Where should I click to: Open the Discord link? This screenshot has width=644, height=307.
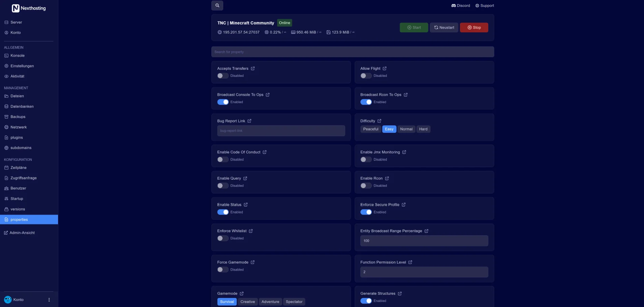pyautogui.click(x=461, y=6)
